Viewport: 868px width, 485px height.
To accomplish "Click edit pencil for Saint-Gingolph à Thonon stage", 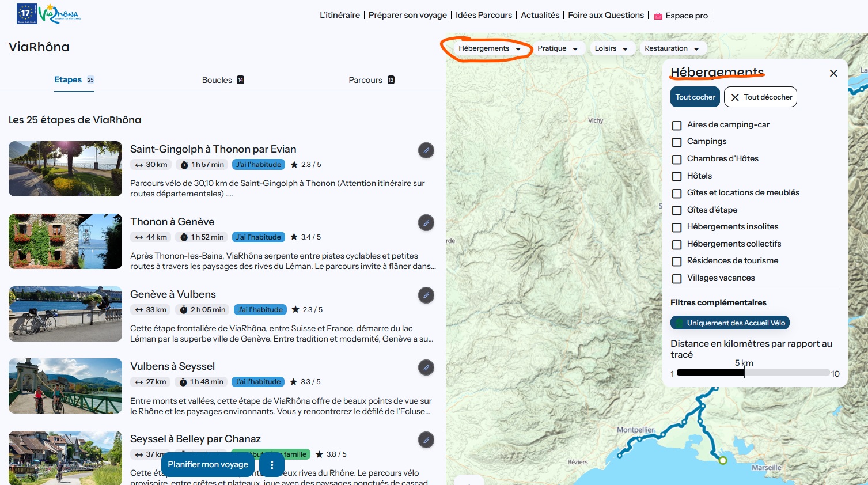I will coord(426,150).
